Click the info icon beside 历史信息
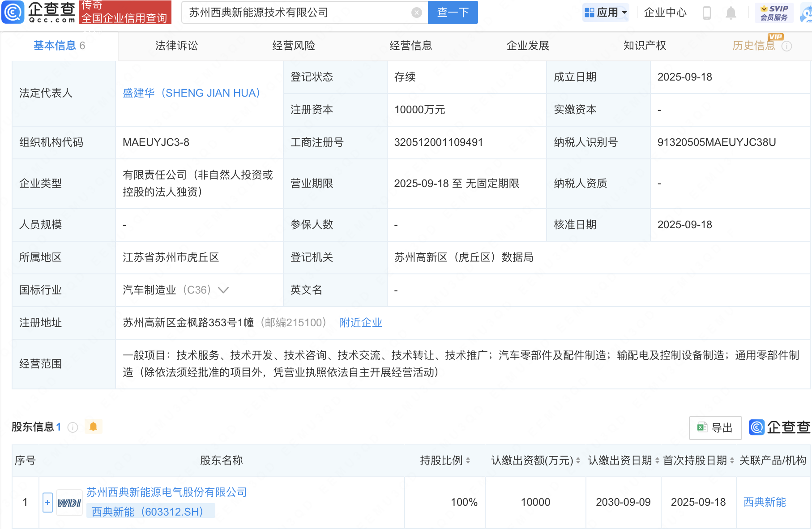 click(787, 46)
